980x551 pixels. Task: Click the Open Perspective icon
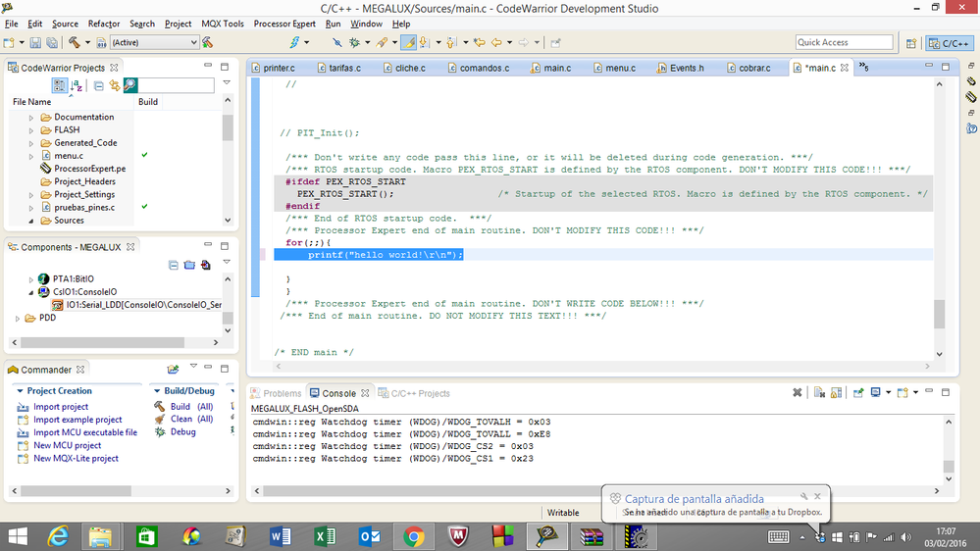(911, 43)
